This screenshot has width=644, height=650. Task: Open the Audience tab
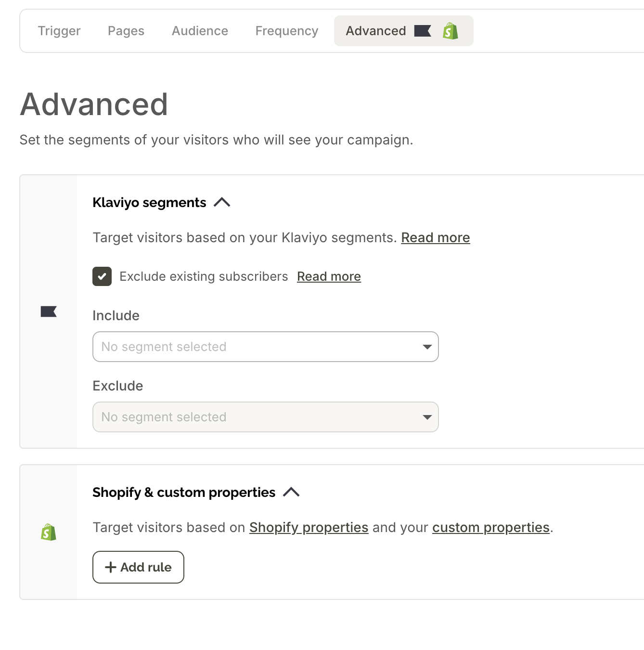200,31
